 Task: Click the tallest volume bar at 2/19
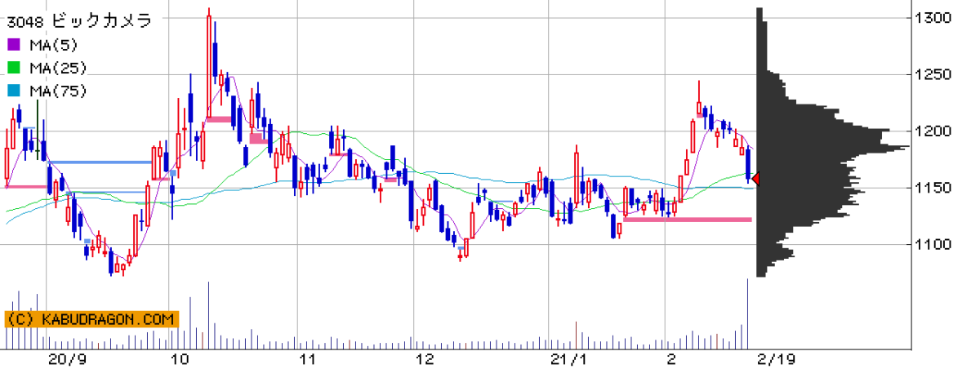pos(747,313)
